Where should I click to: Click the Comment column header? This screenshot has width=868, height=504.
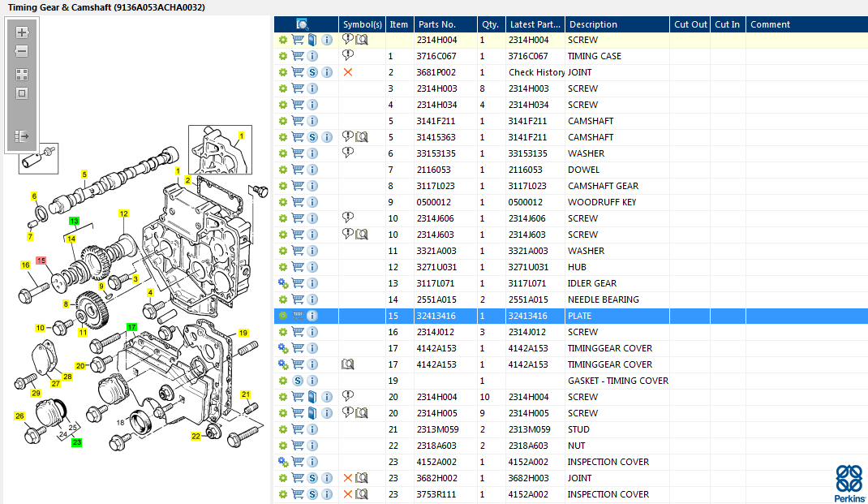[806, 24]
